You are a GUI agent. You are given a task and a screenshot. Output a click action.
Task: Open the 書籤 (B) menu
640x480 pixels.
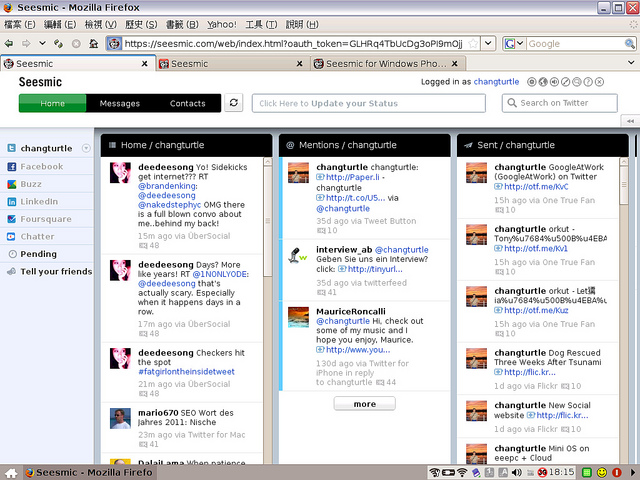pos(182,24)
